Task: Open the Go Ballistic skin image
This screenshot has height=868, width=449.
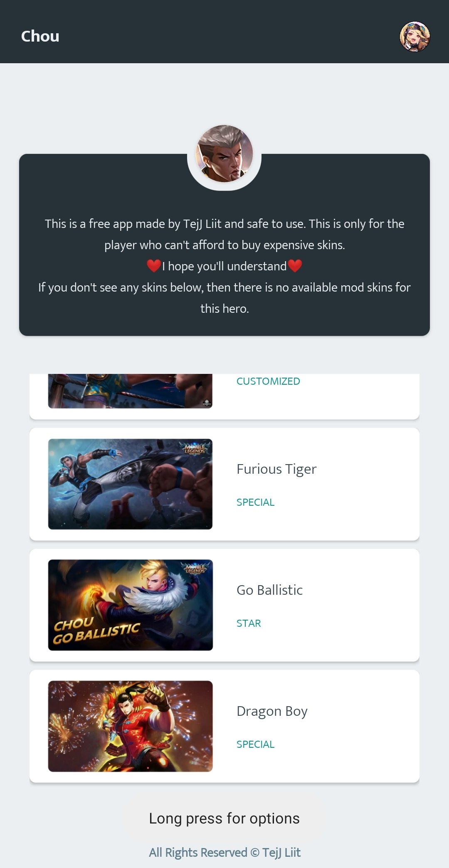Action: tap(130, 605)
